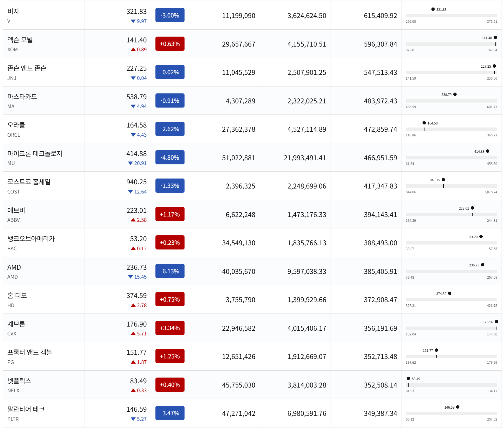
Task: Select the trading value 4,527,114.89
Action: (x=307, y=129)
